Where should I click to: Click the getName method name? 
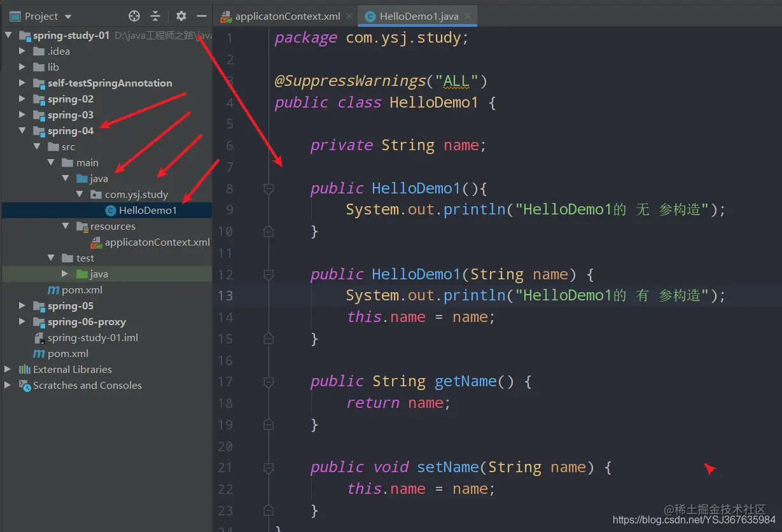click(466, 381)
